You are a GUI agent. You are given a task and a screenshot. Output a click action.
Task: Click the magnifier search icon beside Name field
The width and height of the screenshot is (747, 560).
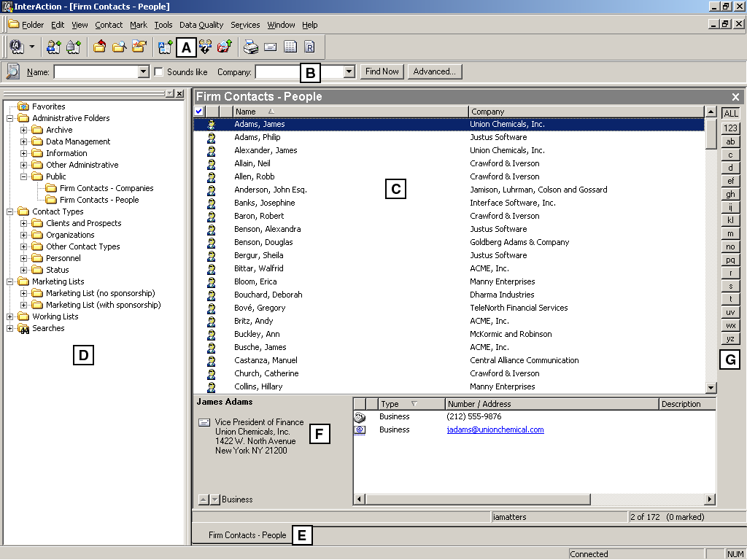point(13,71)
